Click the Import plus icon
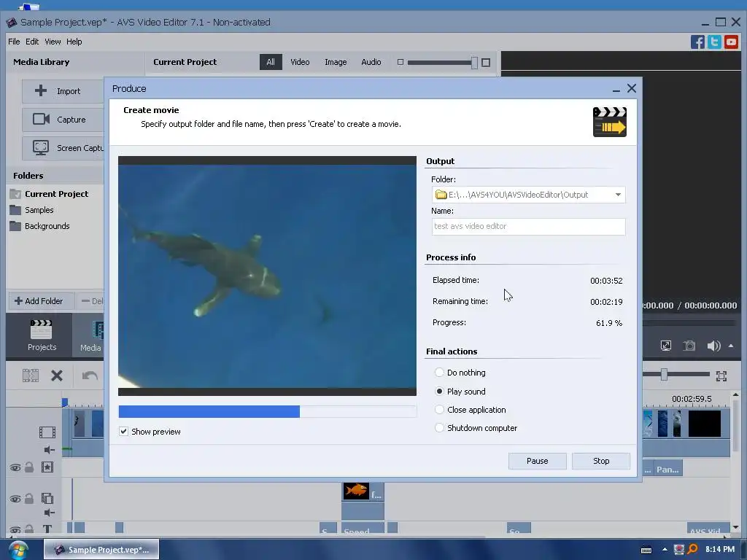The height and width of the screenshot is (560, 747). pyautogui.click(x=41, y=90)
